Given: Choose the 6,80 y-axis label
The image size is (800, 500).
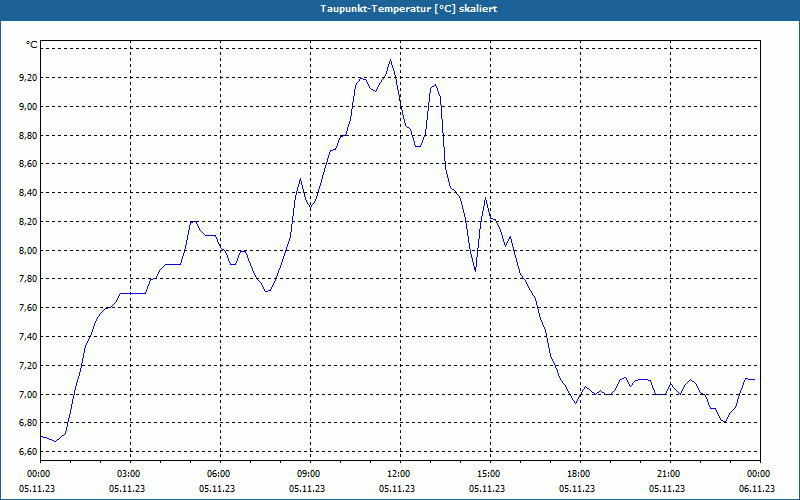Looking at the screenshot, I should [x=28, y=423].
